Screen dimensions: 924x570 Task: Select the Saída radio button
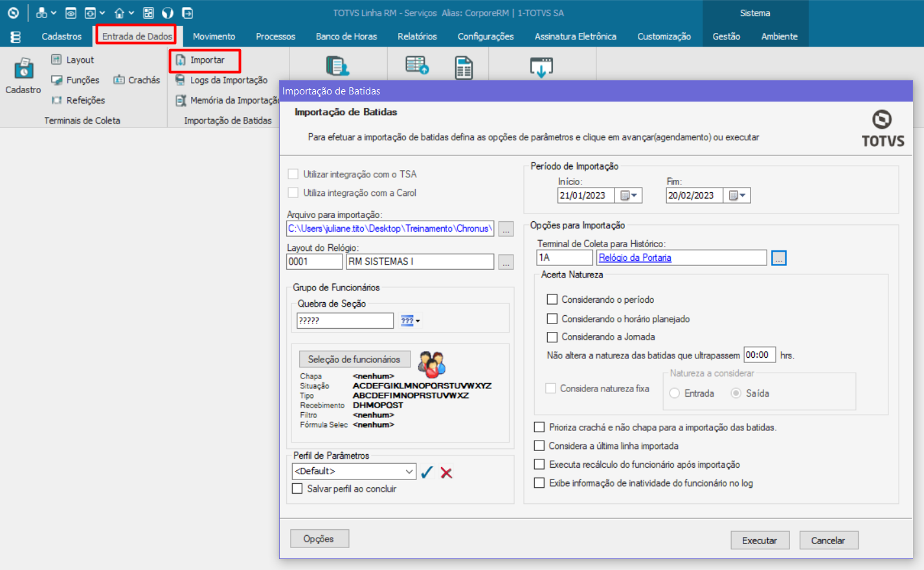pyautogui.click(x=736, y=393)
